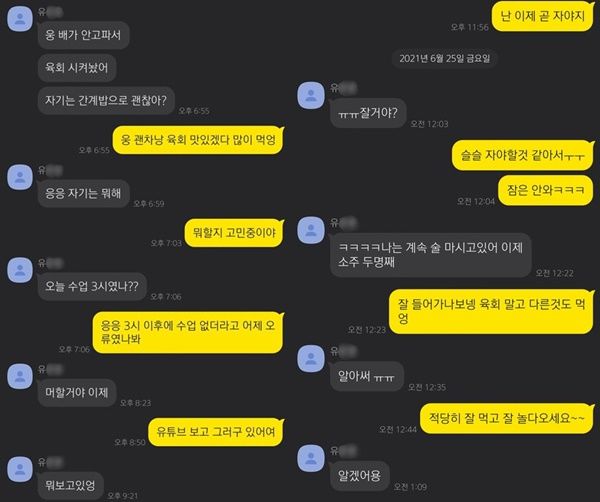Viewport: 600px width, 502px height.
Task: Tap the yellow '3시 이후에 수업 없더라고' bubble
Action: pyautogui.click(x=188, y=332)
